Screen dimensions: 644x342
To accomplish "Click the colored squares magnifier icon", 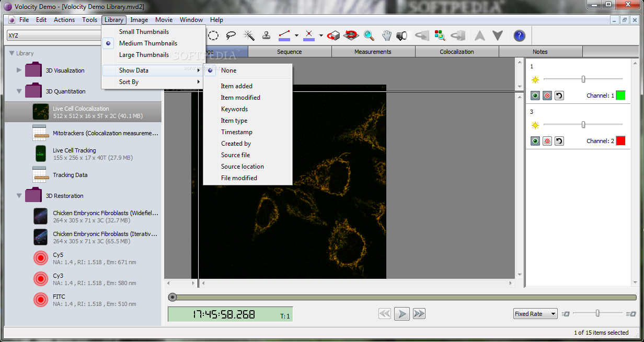I will (x=440, y=36).
